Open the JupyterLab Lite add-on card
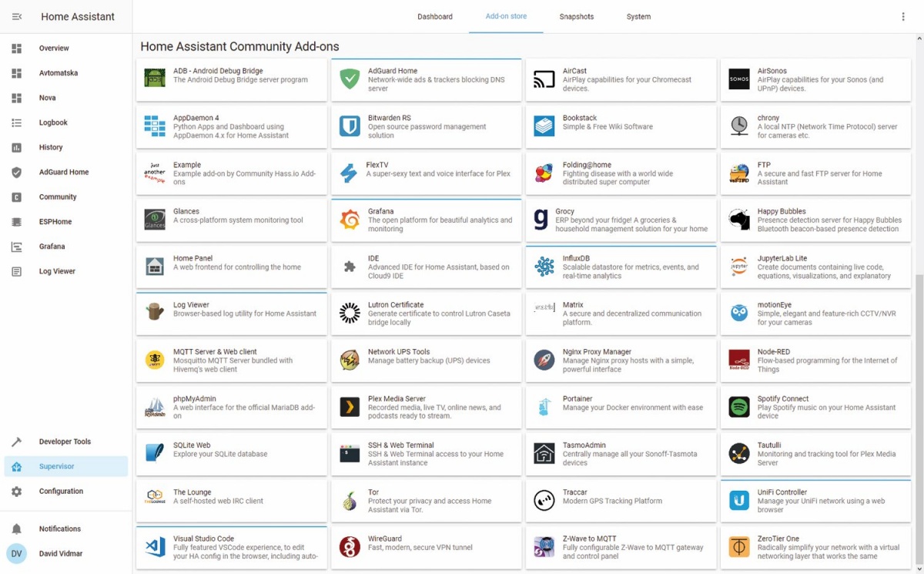 click(815, 267)
